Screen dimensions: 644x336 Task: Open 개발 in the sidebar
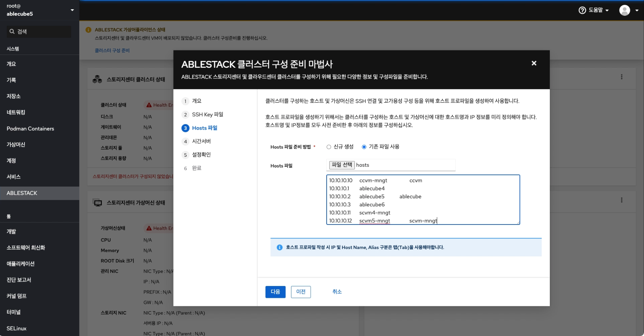pyautogui.click(x=40, y=232)
